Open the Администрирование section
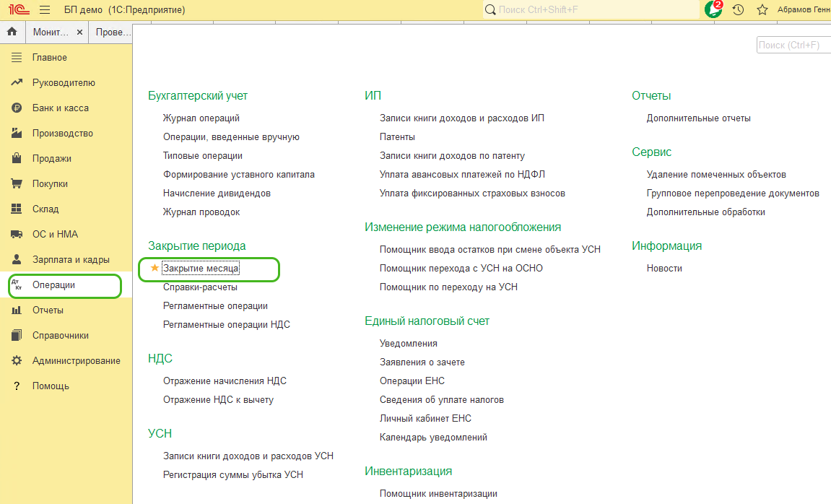 click(77, 361)
